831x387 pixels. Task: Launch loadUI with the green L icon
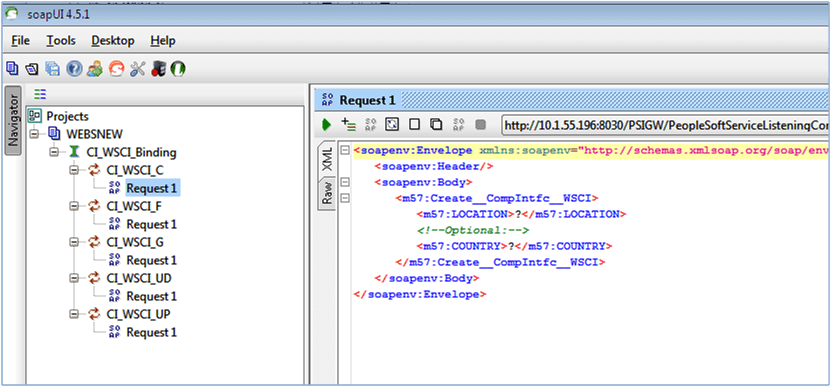coord(178,69)
